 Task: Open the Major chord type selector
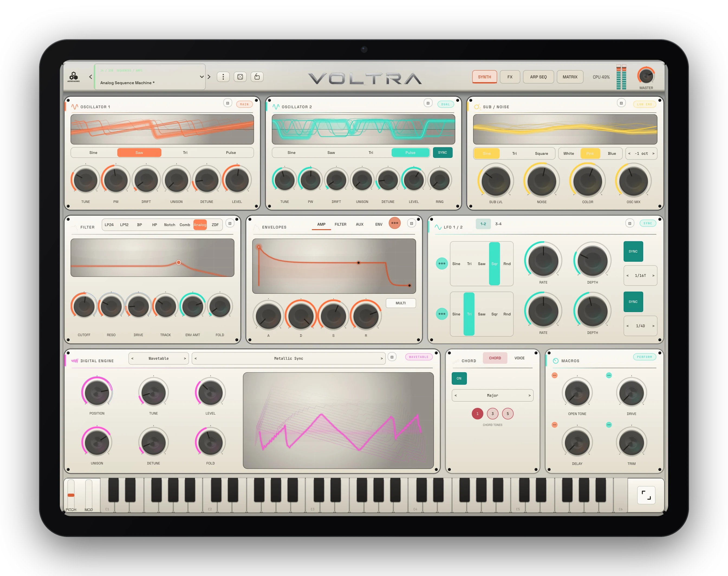[x=492, y=395]
